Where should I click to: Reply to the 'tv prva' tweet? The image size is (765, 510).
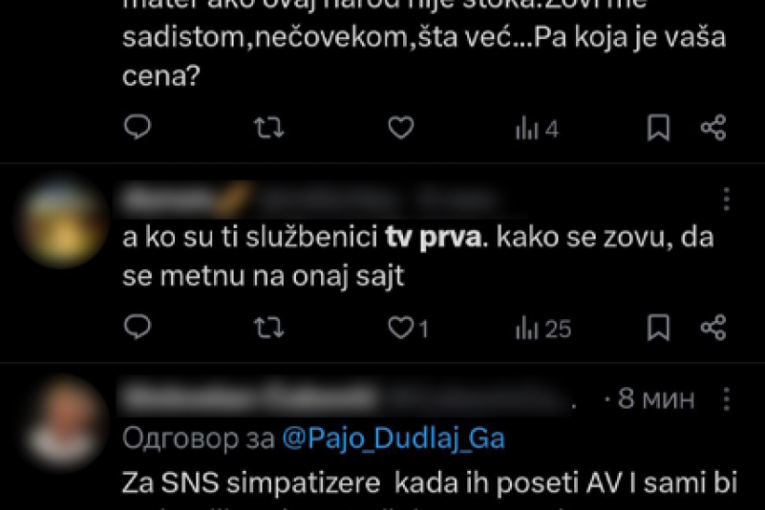pyautogui.click(x=138, y=326)
